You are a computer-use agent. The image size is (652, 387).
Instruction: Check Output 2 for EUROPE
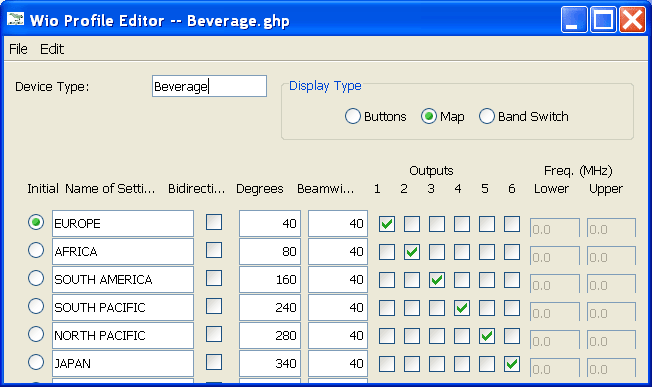412,224
